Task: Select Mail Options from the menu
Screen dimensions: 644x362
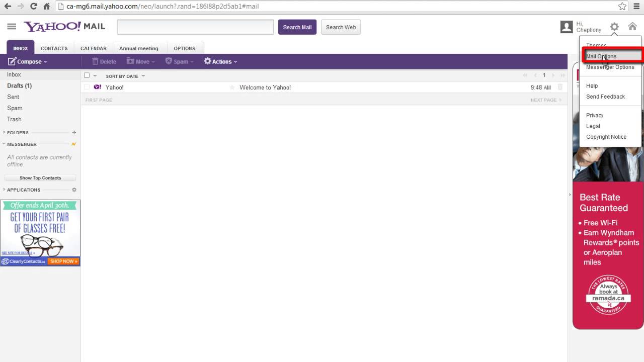Action: tap(601, 56)
